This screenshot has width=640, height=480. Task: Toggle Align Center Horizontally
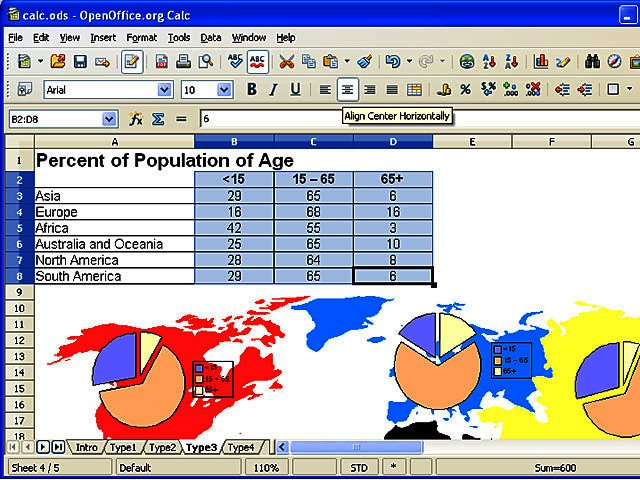coord(347,90)
